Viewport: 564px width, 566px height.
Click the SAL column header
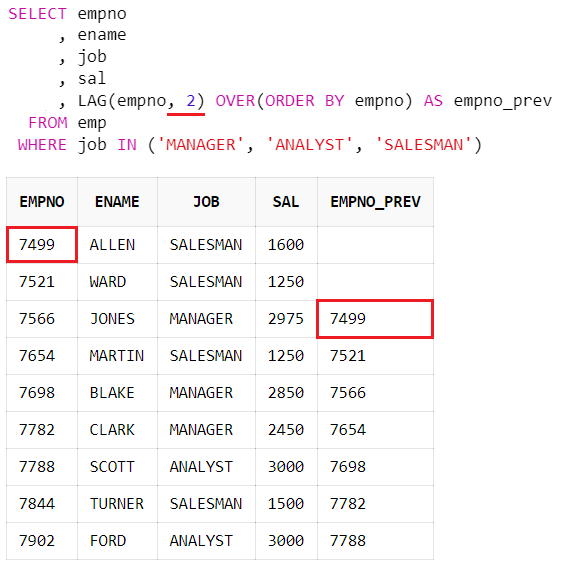pyautogui.click(x=286, y=202)
